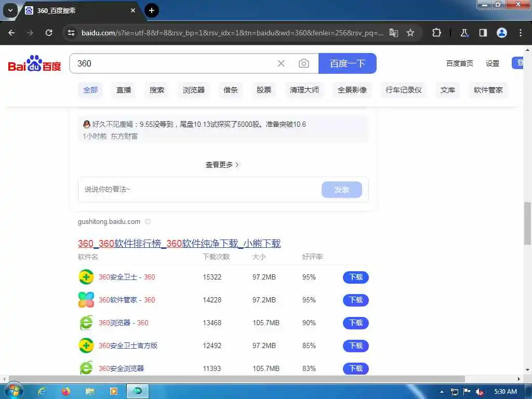Viewport: 532px width, 399px height.
Task: Select the 浏览器 filter tab
Action: pyautogui.click(x=194, y=90)
